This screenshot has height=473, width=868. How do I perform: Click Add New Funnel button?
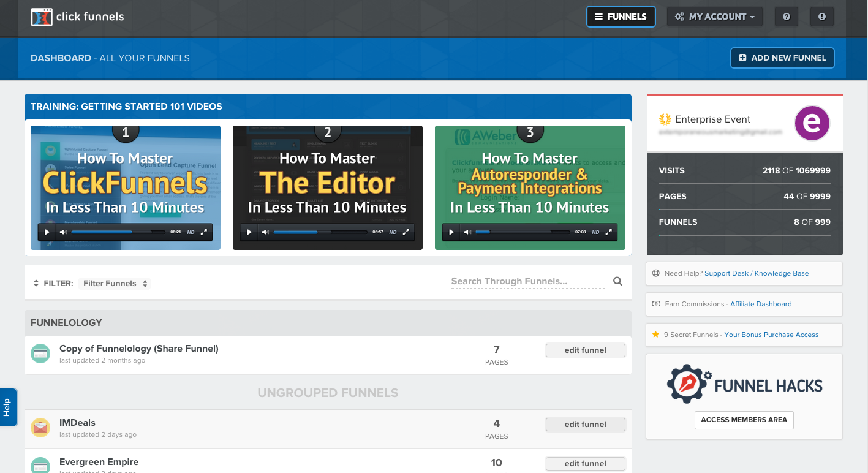[x=782, y=58]
